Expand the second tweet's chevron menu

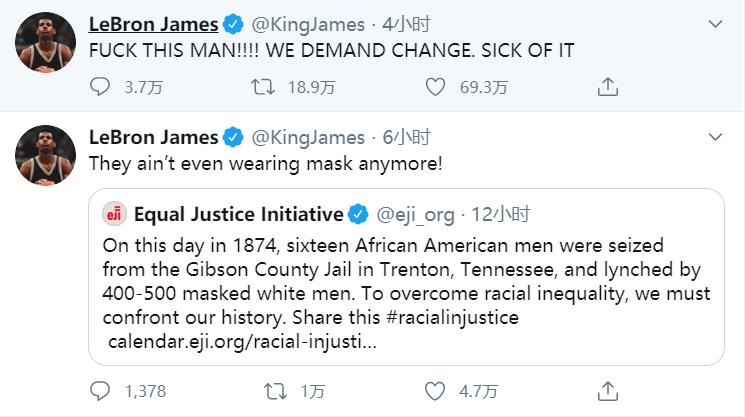tap(714, 137)
